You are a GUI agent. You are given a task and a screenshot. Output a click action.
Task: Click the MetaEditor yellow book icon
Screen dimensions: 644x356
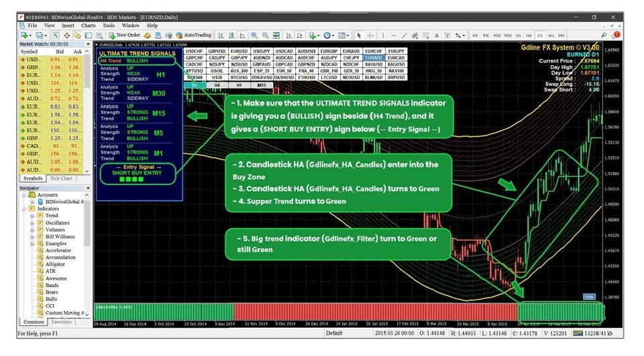click(148, 36)
